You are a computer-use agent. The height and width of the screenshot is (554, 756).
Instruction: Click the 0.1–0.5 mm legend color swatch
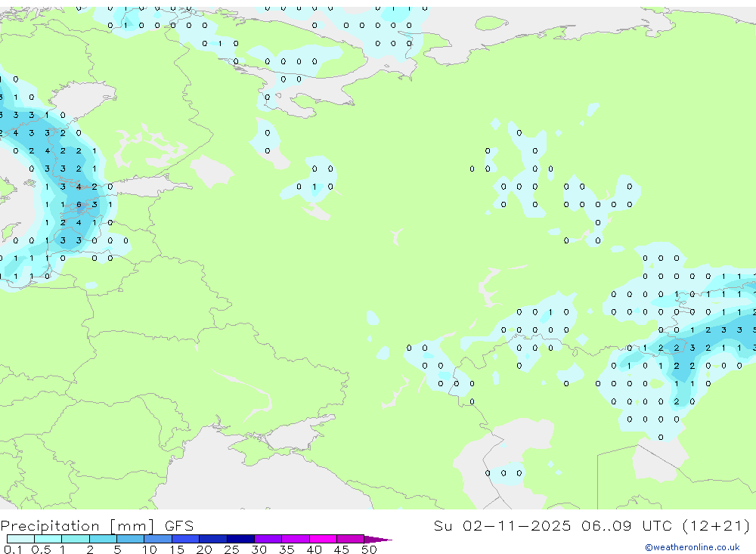click(x=20, y=539)
